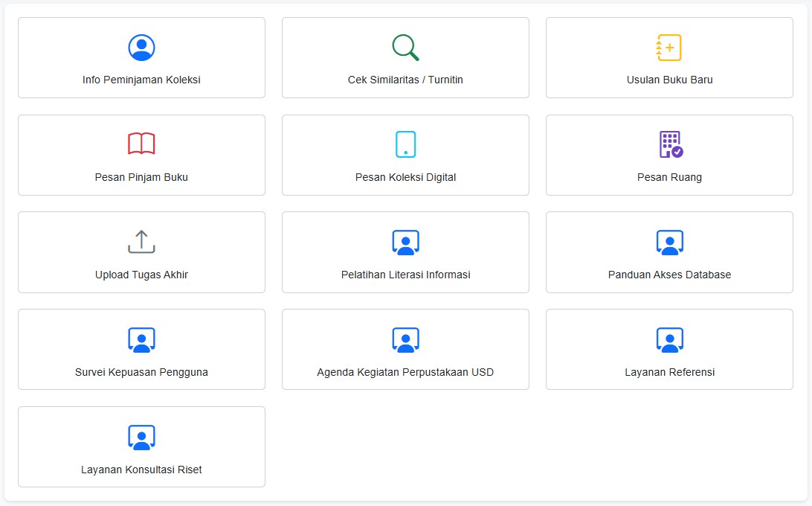Viewport: 812px width, 506px height.
Task: Click the upload arrow icon for Tugas Akhir
Action: (141, 242)
